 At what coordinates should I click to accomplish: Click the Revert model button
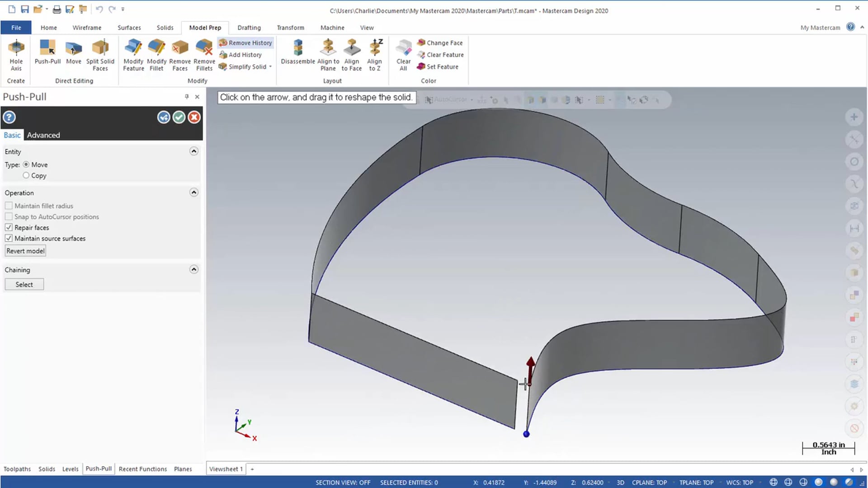24,250
